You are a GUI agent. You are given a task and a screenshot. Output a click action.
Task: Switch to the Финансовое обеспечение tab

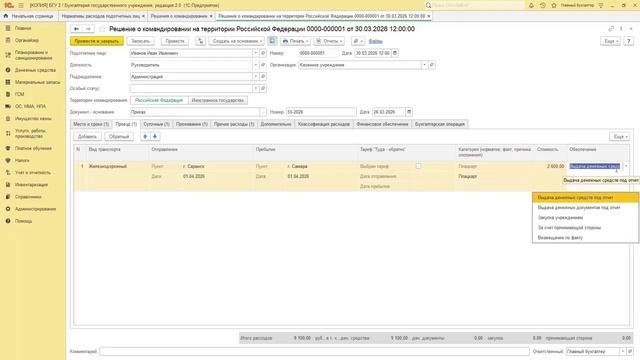(x=382, y=124)
